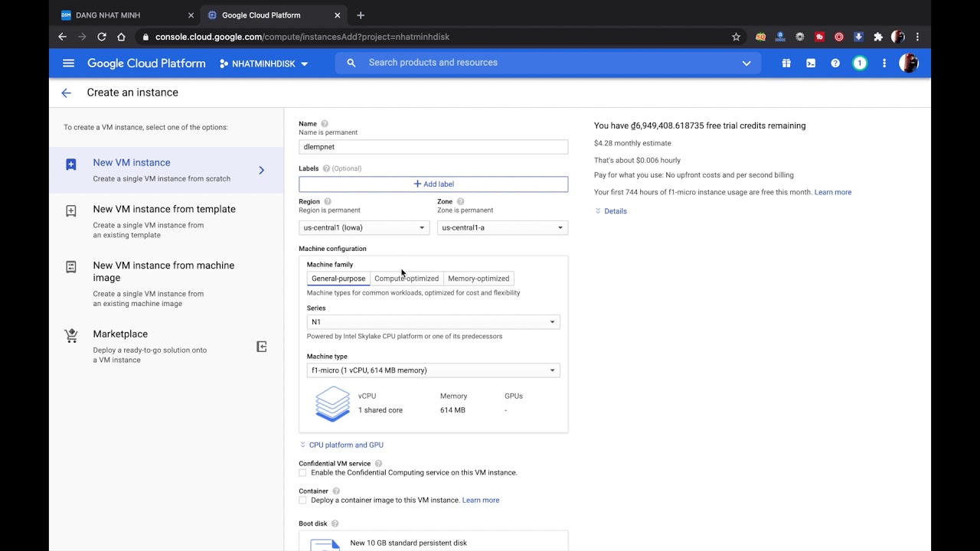Click help icon next to Confidential VM service
Image resolution: width=980 pixels, height=551 pixels.
pos(378,464)
